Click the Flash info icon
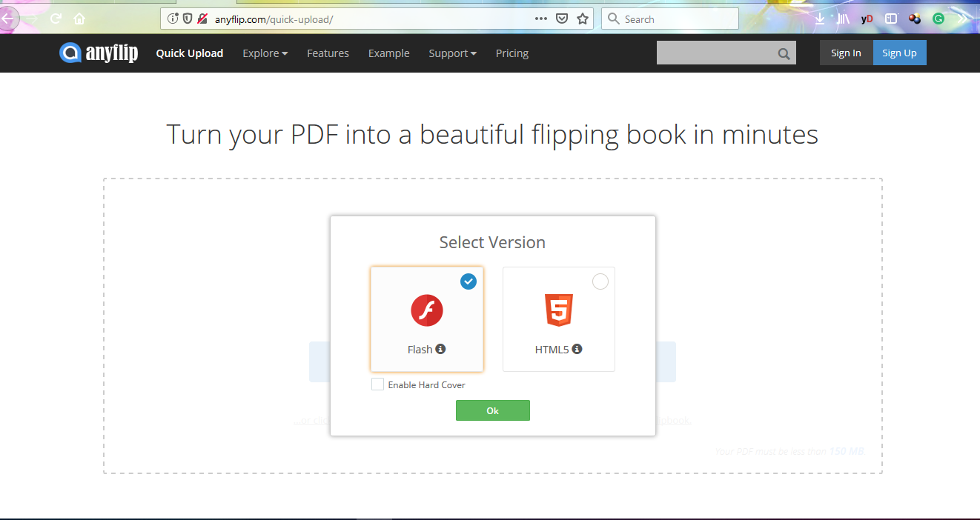 point(440,349)
